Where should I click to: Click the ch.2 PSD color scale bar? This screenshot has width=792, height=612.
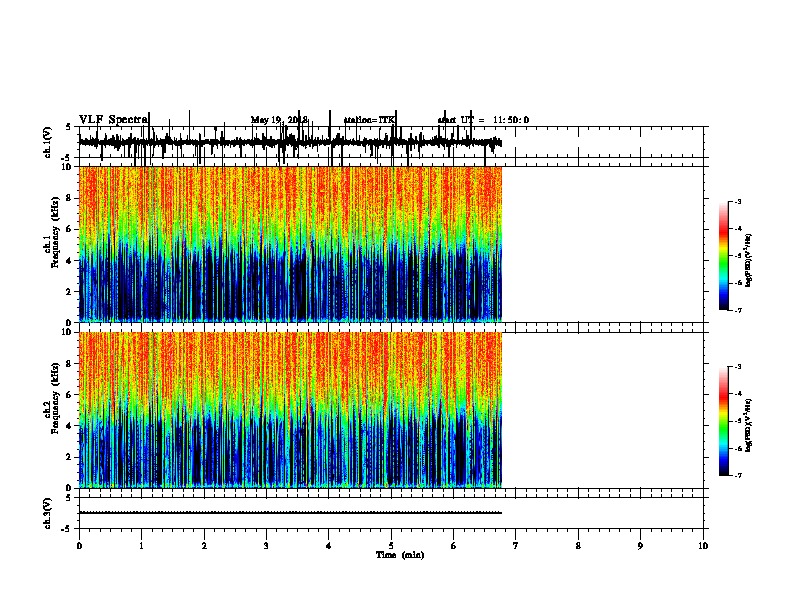[x=724, y=421]
